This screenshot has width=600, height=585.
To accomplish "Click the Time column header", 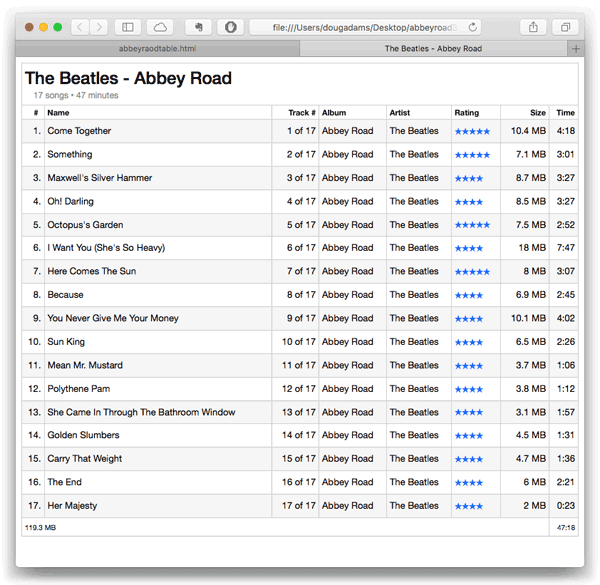I will (565, 113).
